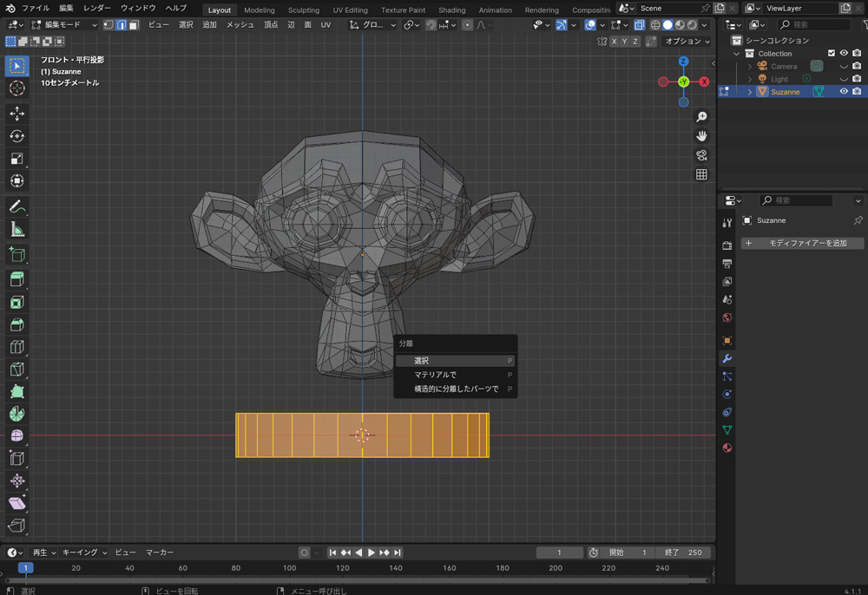The height and width of the screenshot is (595, 868).
Task: Open the オプション dropdown
Action: [x=687, y=42]
